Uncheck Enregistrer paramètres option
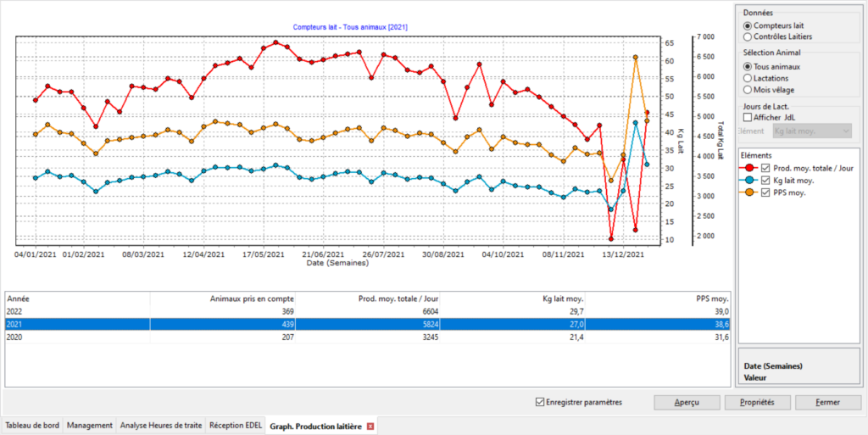Viewport: 868px width, 435px height. (x=541, y=402)
